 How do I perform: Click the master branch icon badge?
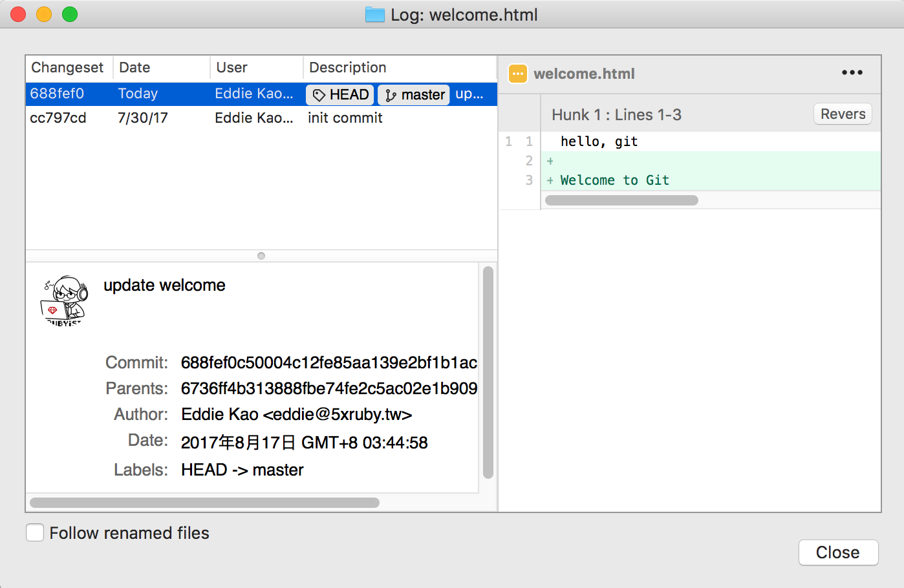tap(391, 96)
